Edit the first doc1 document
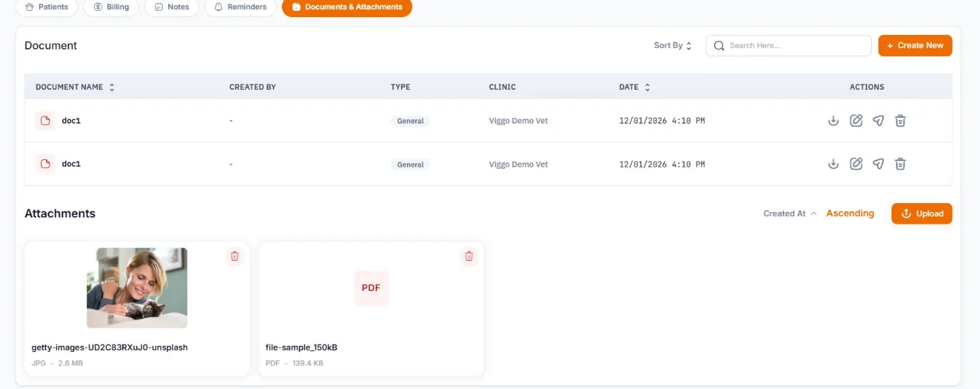 (x=856, y=121)
